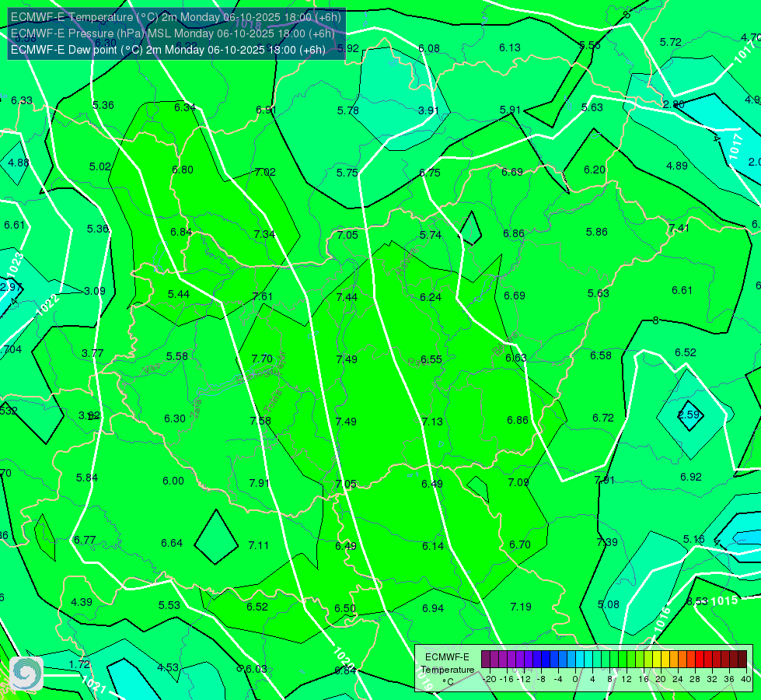This screenshot has width=761, height=700.
Task: Click the isobar label 1020
Action: (344, 658)
